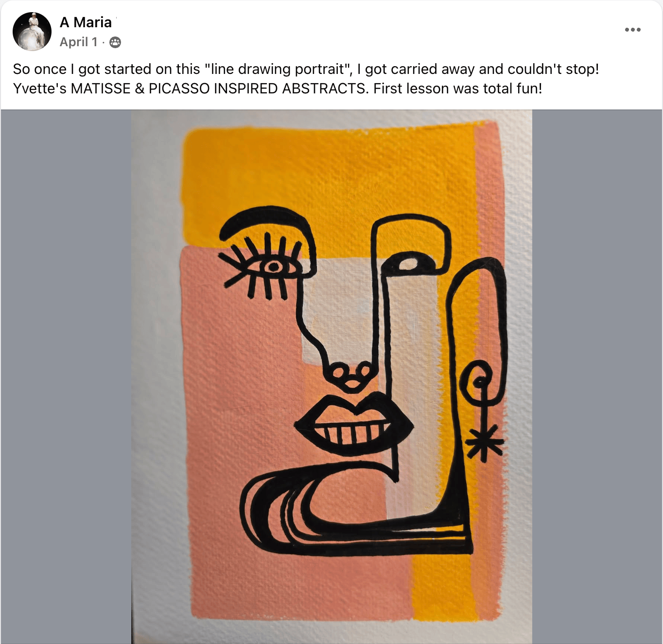This screenshot has width=663, height=644.
Task: Click the painted nose with two nostrils
Action: click(x=351, y=375)
